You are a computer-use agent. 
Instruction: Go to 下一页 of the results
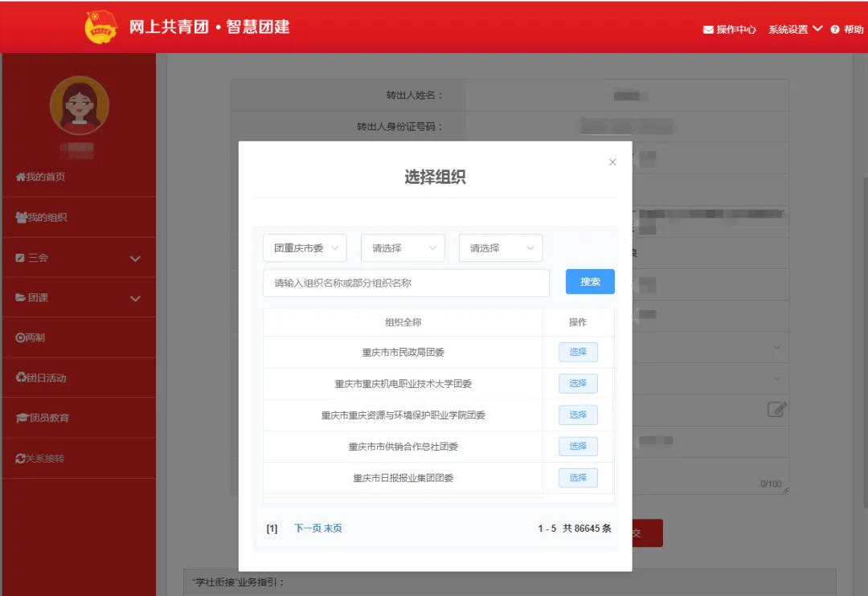pos(307,528)
